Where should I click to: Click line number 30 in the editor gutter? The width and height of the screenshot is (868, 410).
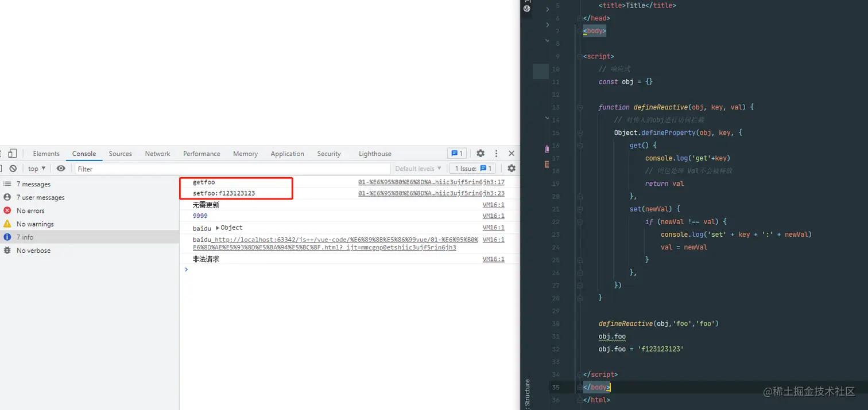[x=555, y=323]
